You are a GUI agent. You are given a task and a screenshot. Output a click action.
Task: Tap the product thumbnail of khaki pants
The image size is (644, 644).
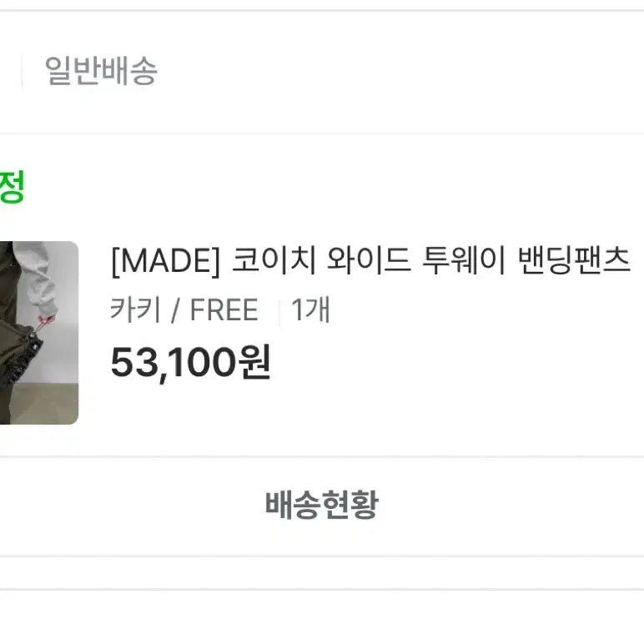(38, 332)
